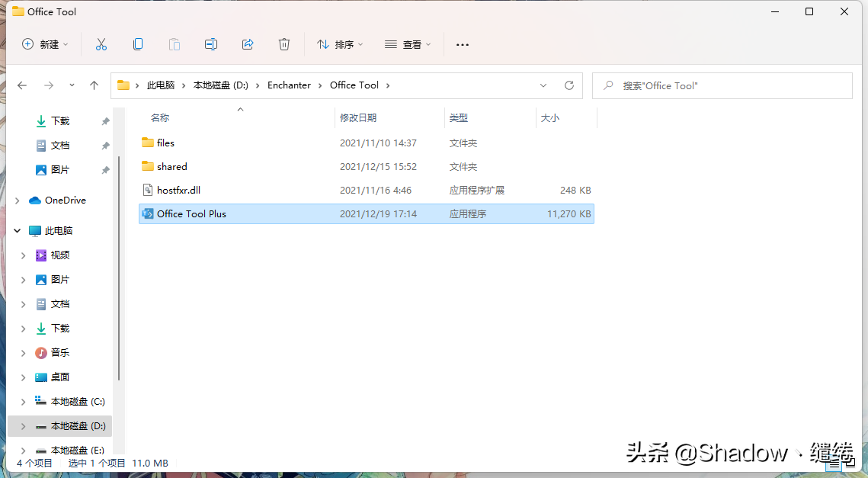Select 桌面 under 此电脑
Screen dimensions: 868x478
pos(60,377)
